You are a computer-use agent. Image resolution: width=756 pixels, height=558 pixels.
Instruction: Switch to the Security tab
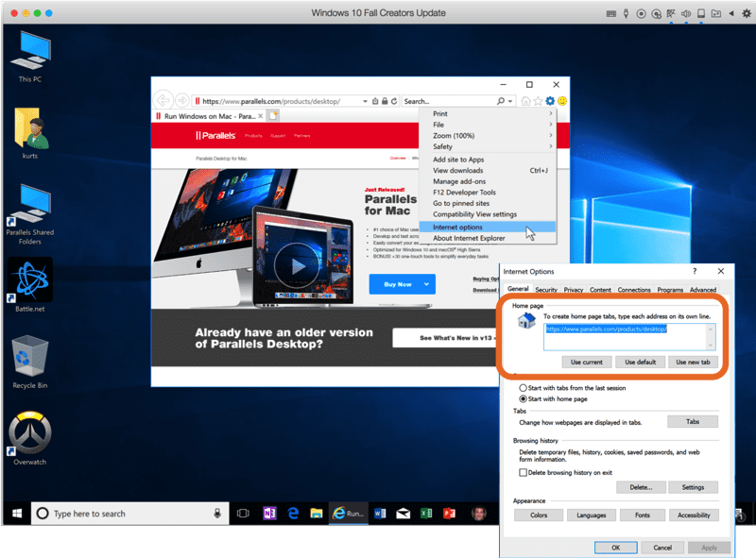point(546,290)
